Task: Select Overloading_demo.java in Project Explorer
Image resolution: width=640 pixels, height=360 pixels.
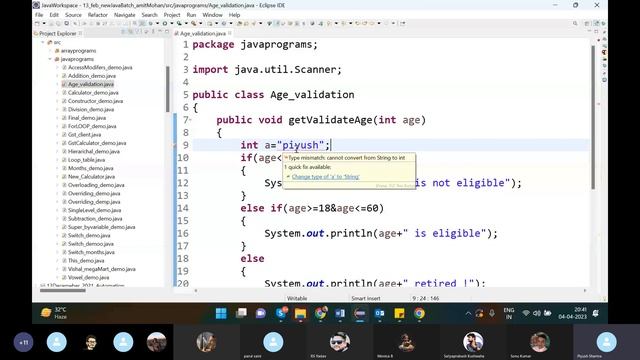Action: pyautogui.click(x=96, y=185)
